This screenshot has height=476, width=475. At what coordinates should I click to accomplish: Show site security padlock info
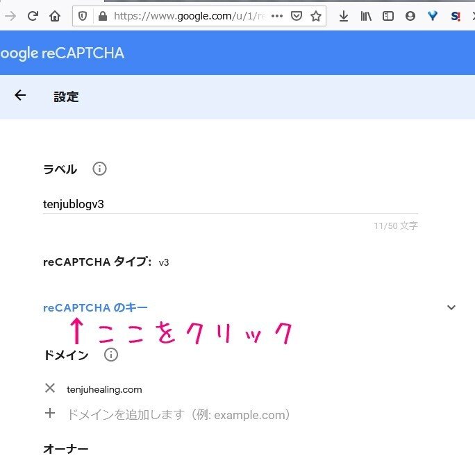pyautogui.click(x=103, y=16)
